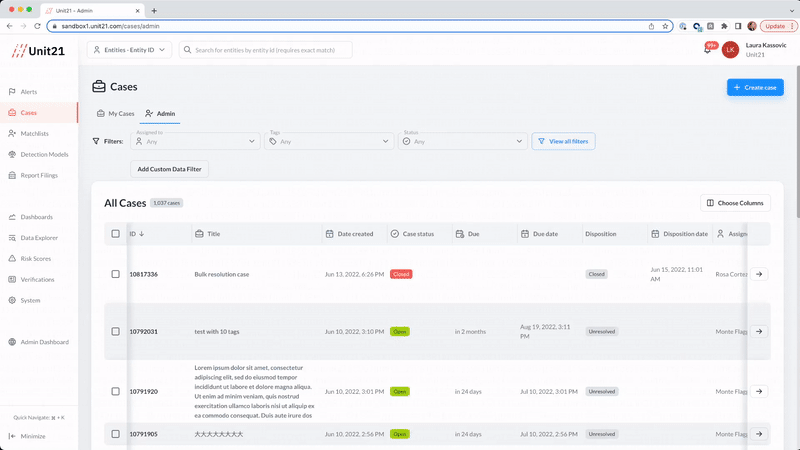Image resolution: width=800 pixels, height=450 pixels.
Task: Click 'Bulk resolution case' title
Action: coord(221,274)
